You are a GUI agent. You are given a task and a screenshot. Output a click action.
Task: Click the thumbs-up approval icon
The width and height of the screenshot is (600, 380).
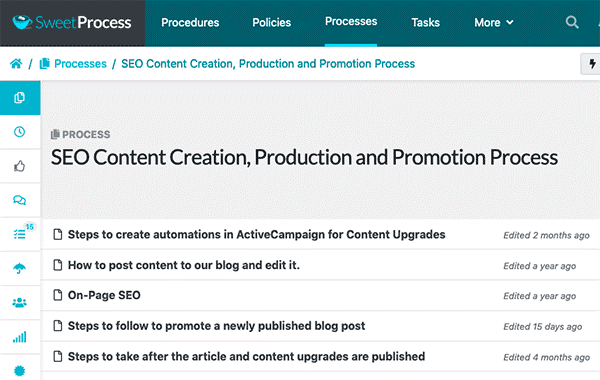click(x=20, y=166)
